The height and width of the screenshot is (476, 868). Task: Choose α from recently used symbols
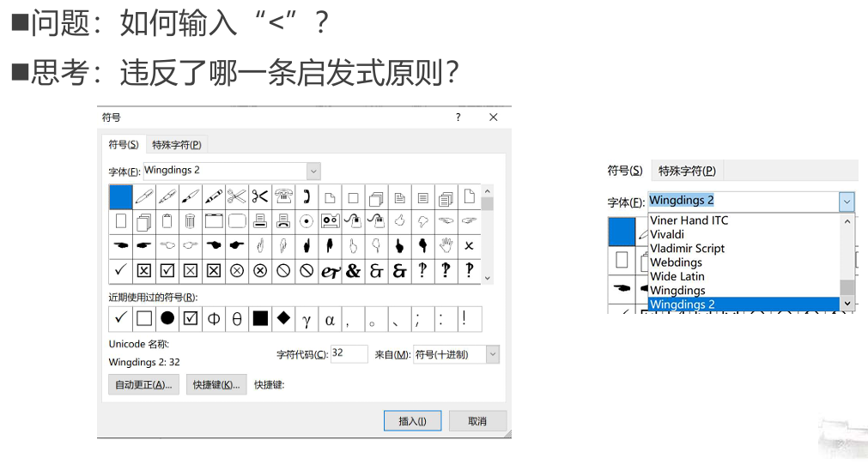click(x=330, y=318)
